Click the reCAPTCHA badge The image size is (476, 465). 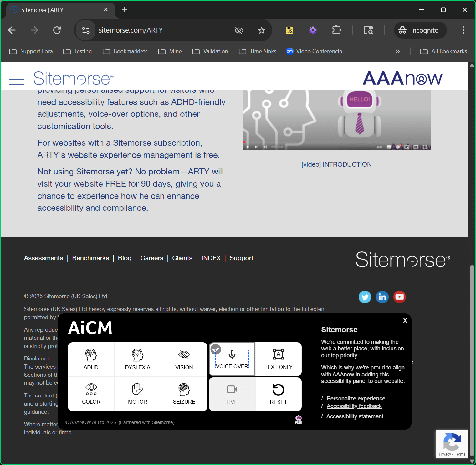452,444
